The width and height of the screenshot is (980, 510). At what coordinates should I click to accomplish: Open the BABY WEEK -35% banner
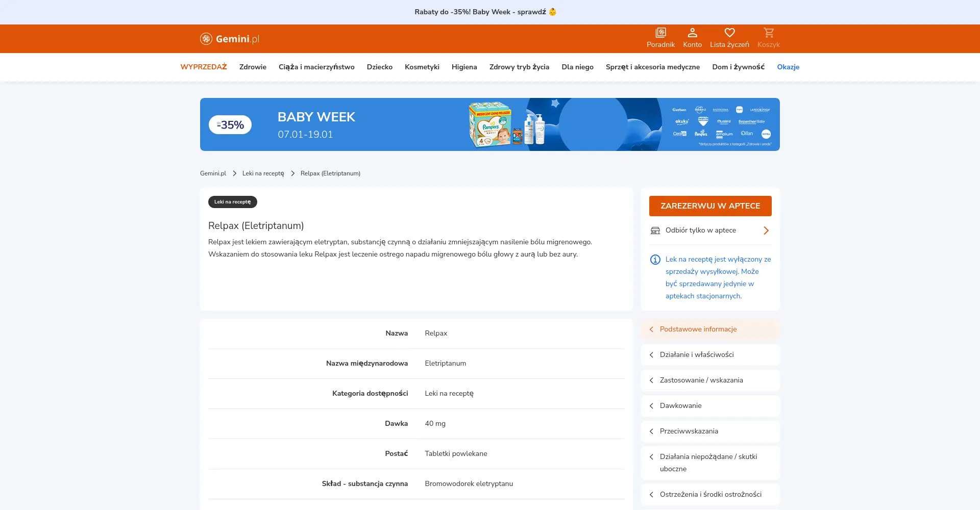[489, 124]
